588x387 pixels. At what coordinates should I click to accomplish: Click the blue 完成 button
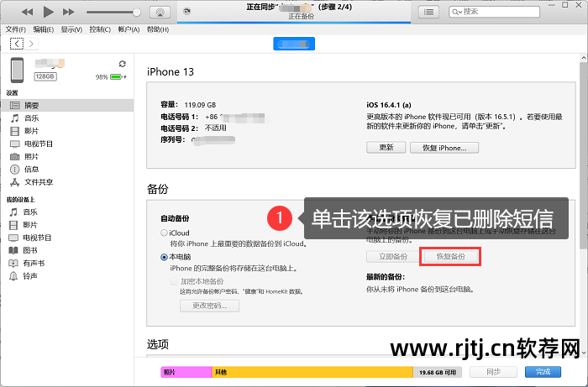[543, 372]
